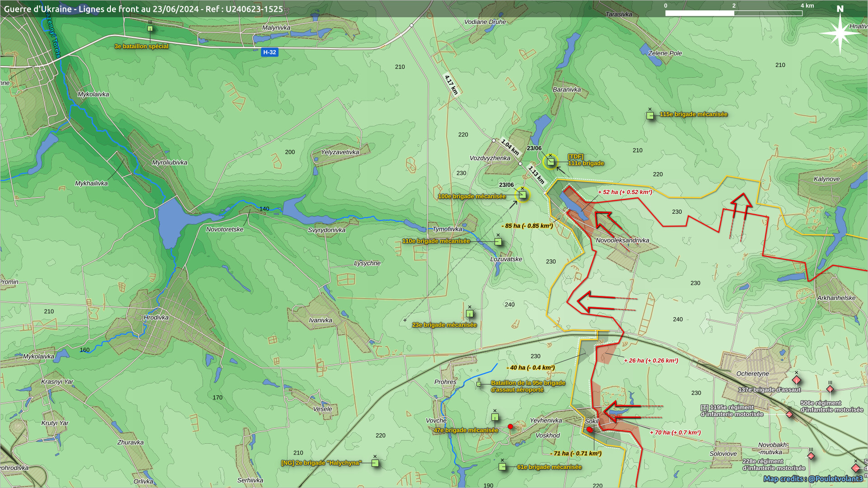Click the 110e brigade mécanisée unit symbol

click(x=498, y=242)
